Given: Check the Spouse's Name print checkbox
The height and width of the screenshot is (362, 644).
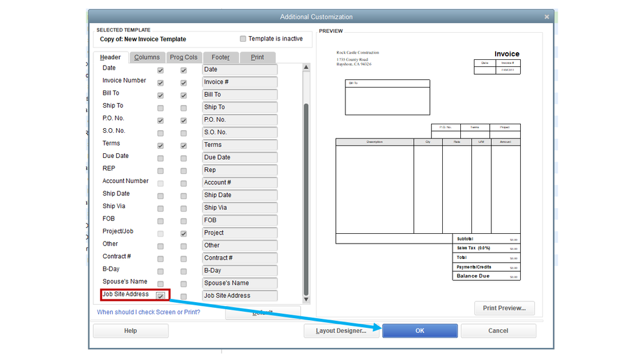Looking at the screenshot, I should (x=184, y=284).
